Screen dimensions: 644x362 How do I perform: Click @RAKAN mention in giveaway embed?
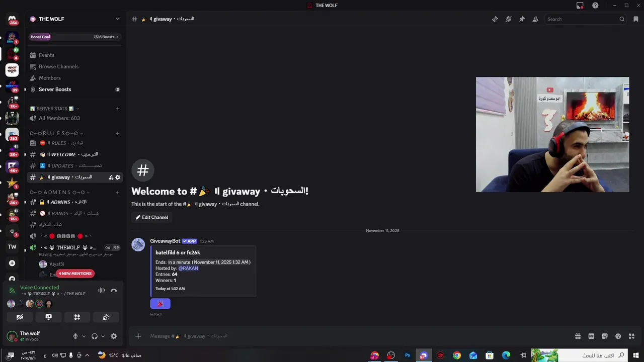pyautogui.click(x=188, y=268)
